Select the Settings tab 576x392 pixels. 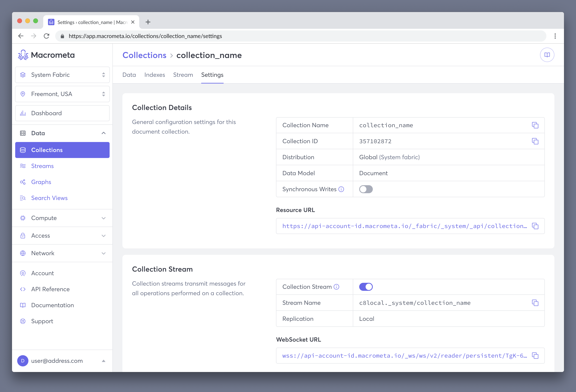[x=212, y=75]
